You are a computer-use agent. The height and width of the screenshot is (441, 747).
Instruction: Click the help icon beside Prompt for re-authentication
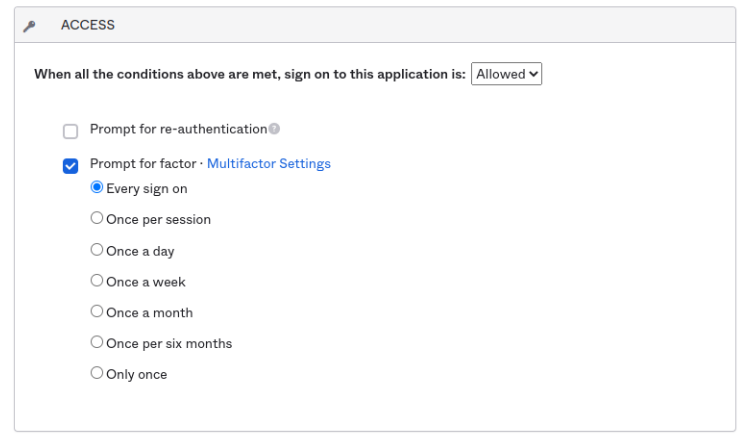(274, 129)
